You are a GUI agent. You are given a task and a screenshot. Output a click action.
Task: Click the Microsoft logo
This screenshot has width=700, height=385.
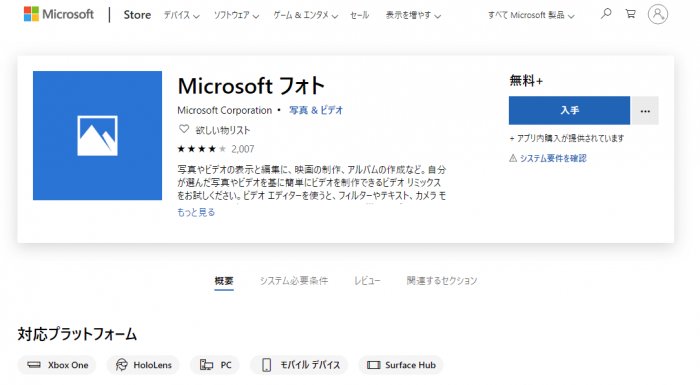(59, 14)
